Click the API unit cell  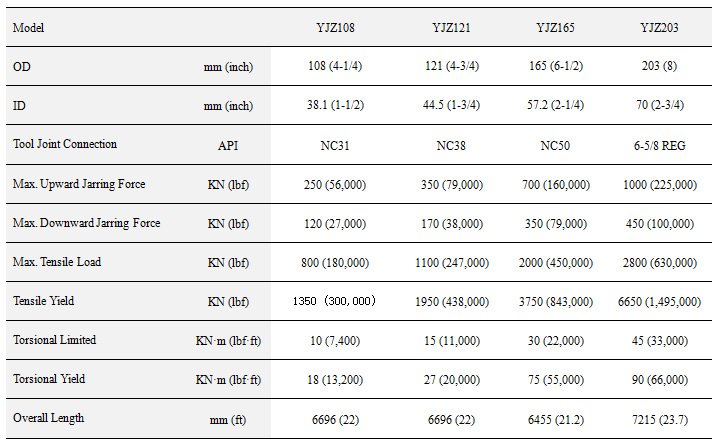click(x=228, y=145)
